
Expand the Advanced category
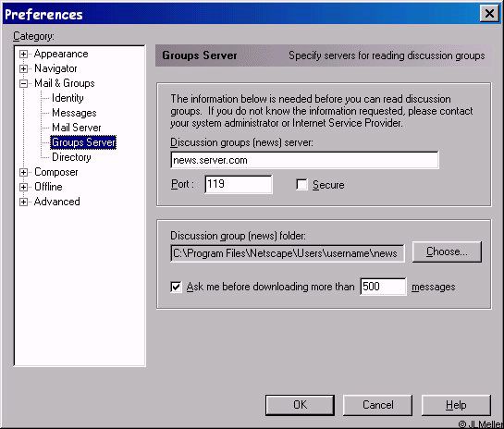coord(23,202)
